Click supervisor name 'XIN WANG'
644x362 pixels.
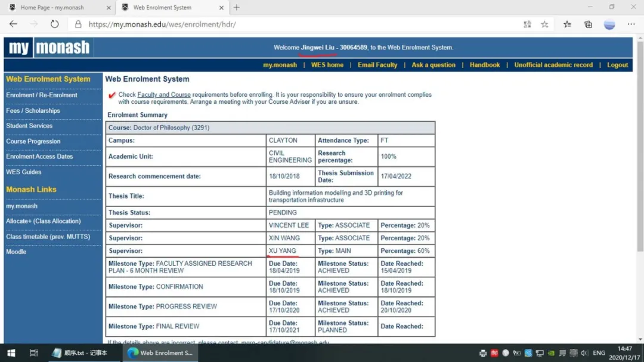coord(284,238)
